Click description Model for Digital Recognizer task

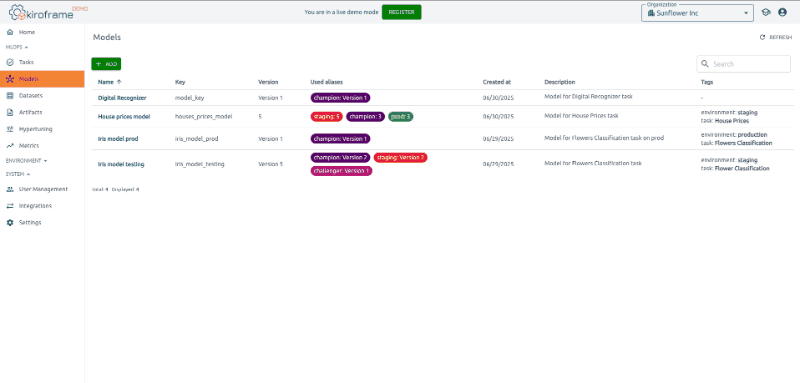[588, 96]
